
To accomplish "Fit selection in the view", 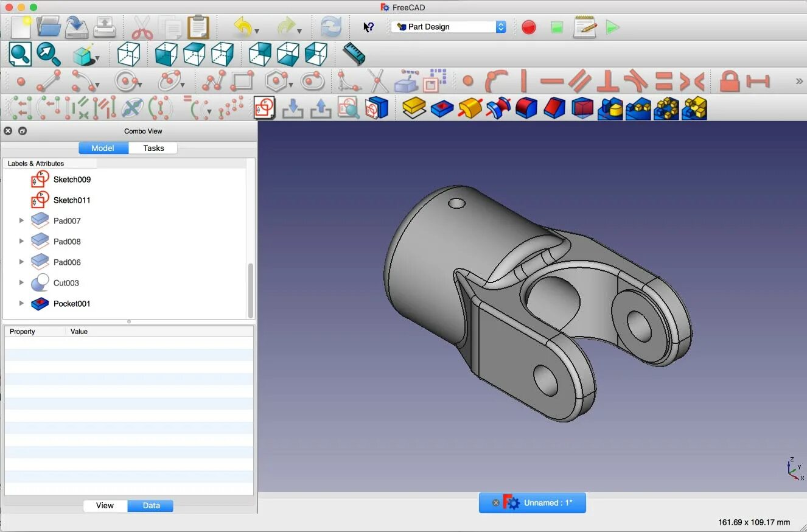I will pyautogui.click(x=48, y=54).
